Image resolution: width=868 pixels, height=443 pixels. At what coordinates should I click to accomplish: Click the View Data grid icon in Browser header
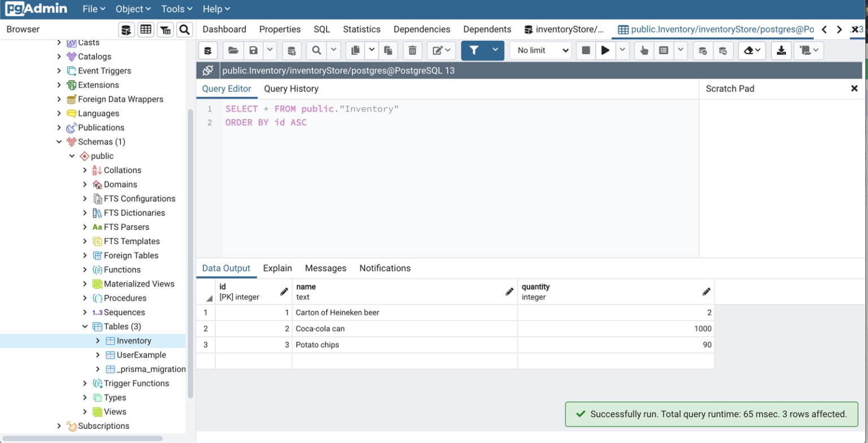click(x=146, y=29)
